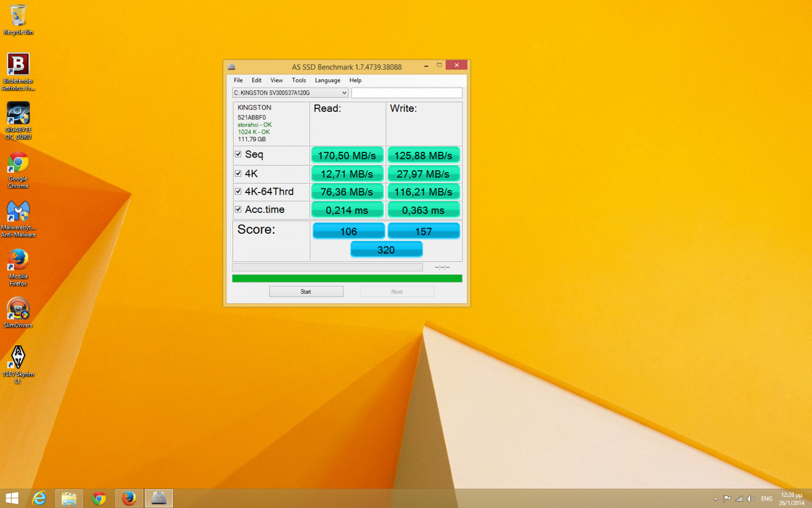
Task: Click Firefox icon in taskbar
Action: (x=129, y=498)
